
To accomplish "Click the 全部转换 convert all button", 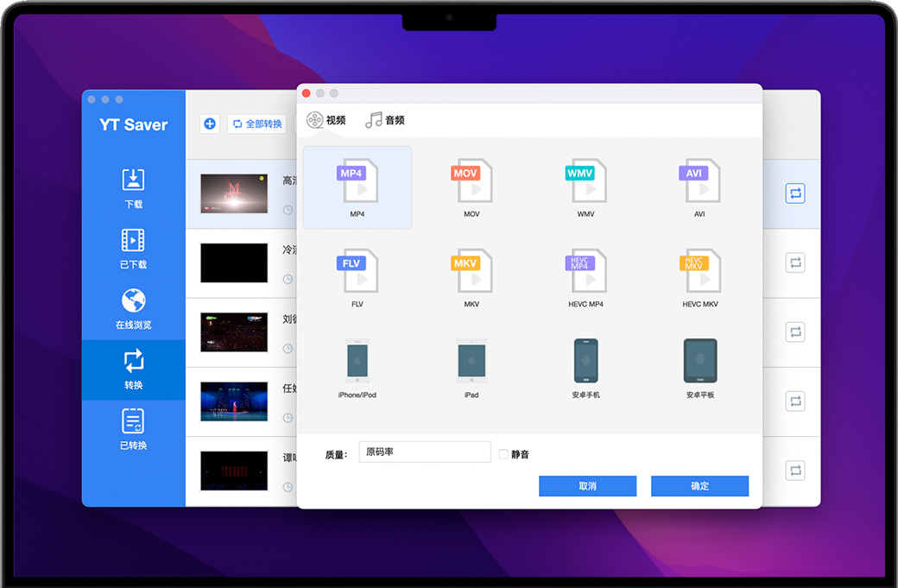I will click(x=257, y=124).
